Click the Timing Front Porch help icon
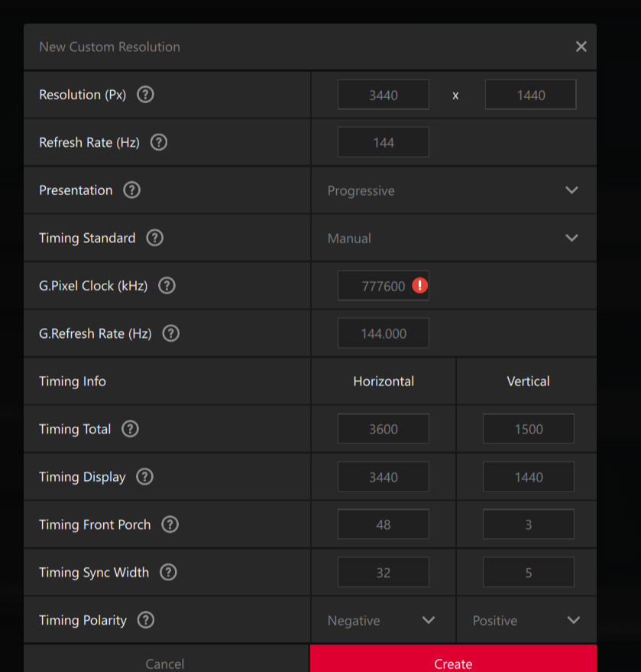The height and width of the screenshot is (672, 641). [170, 524]
